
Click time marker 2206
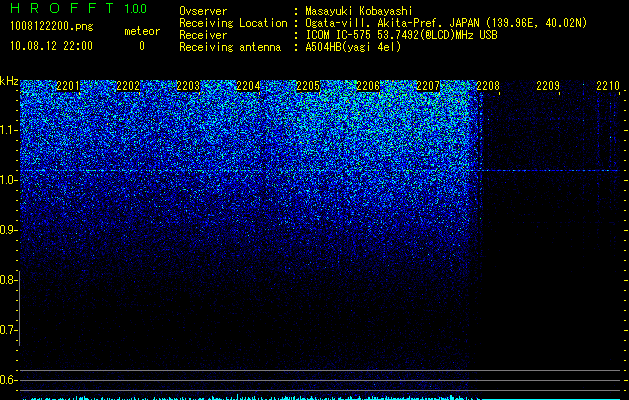click(368, 86)
